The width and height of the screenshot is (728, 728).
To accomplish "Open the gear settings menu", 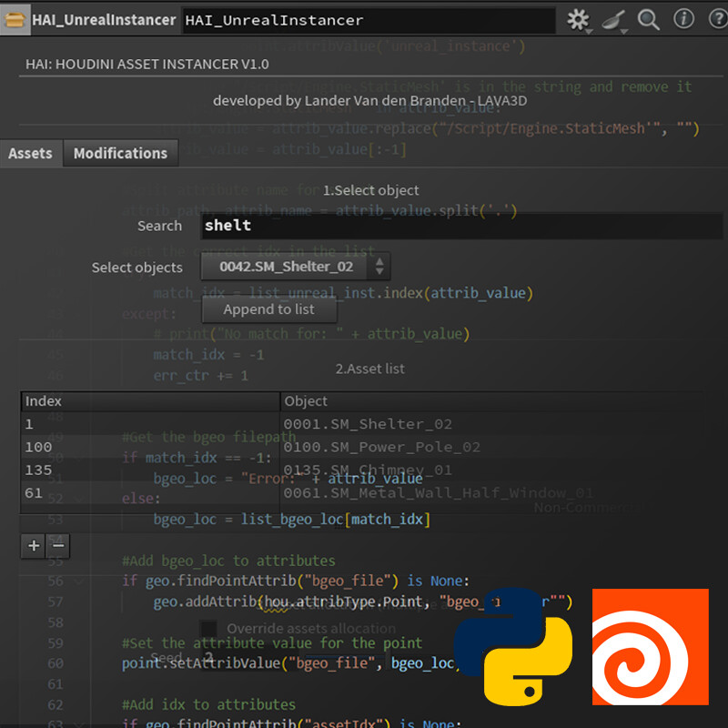I will [x=577, y=19].
